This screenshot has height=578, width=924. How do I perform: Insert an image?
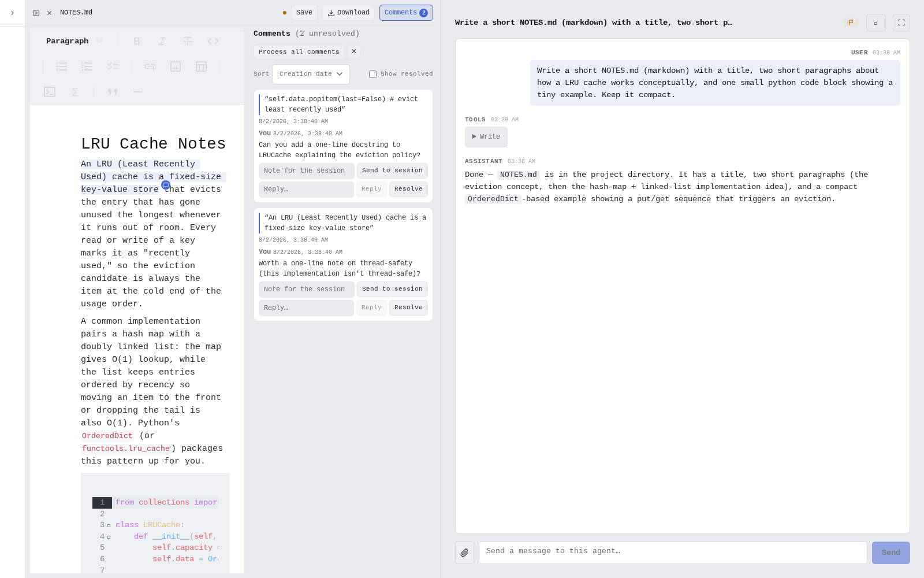click(176, 66)
